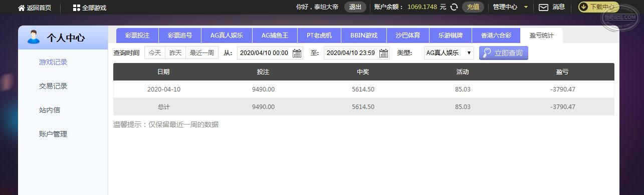
Task: Open 站内信 in the sidebar
Action: pos(50,110)
